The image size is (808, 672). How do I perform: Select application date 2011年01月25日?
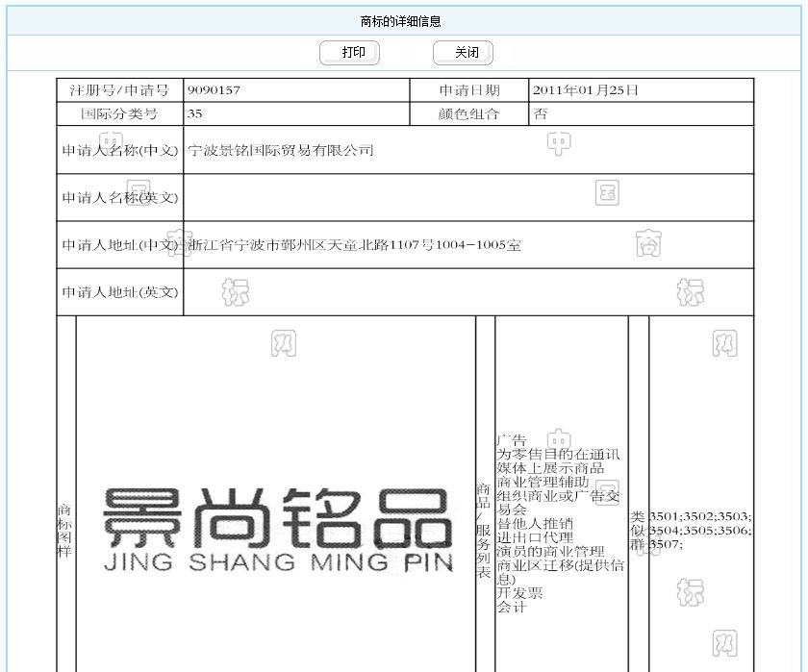586,90
